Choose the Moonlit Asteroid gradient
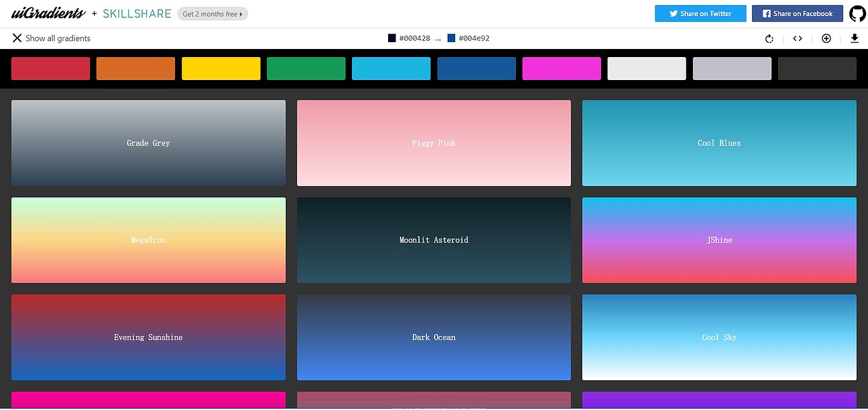Screen dimensions: 868x410 click(433, 240)
